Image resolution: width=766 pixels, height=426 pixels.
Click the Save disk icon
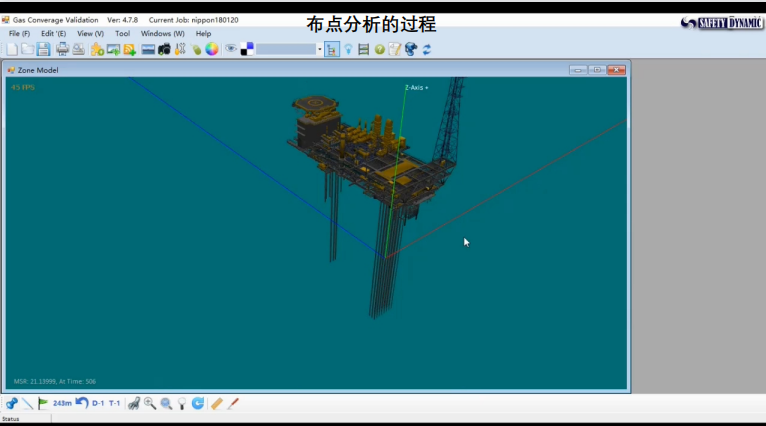coord(43,49)
